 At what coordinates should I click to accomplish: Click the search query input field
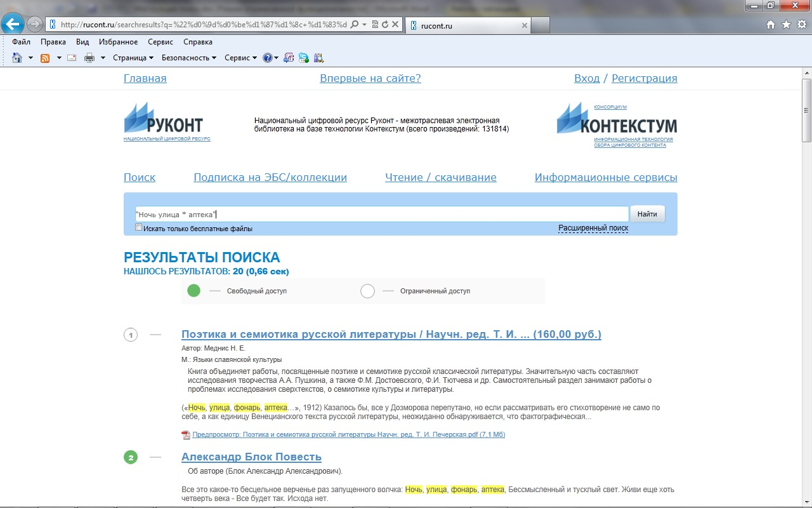point(381,214)
